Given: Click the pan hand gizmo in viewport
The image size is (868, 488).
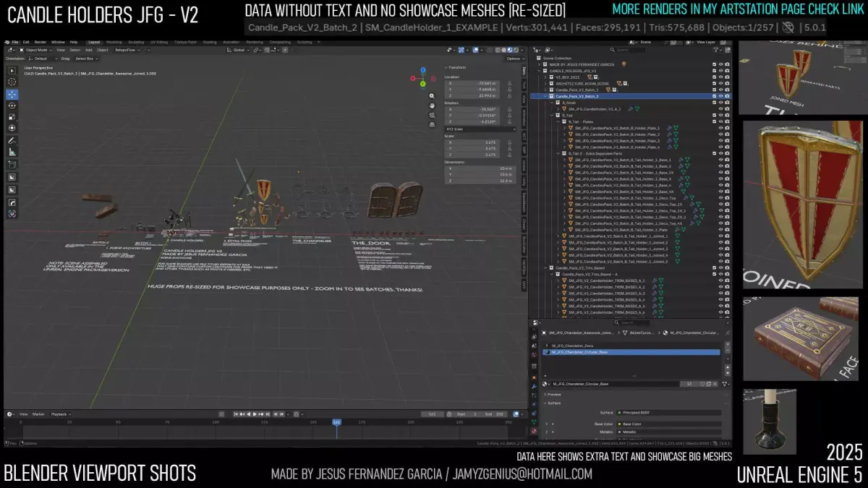Looking at the screenshot, I should [432, 106].
